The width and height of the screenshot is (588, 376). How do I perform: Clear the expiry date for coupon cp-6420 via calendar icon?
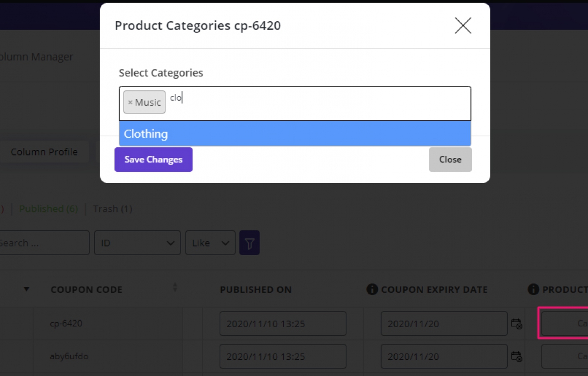pyautogui.click(x=517, y=323)
